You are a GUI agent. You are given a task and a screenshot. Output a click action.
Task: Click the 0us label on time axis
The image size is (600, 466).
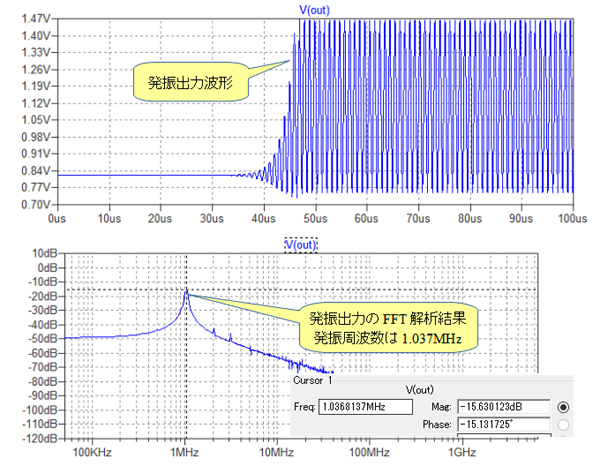(x=57, y=216)
